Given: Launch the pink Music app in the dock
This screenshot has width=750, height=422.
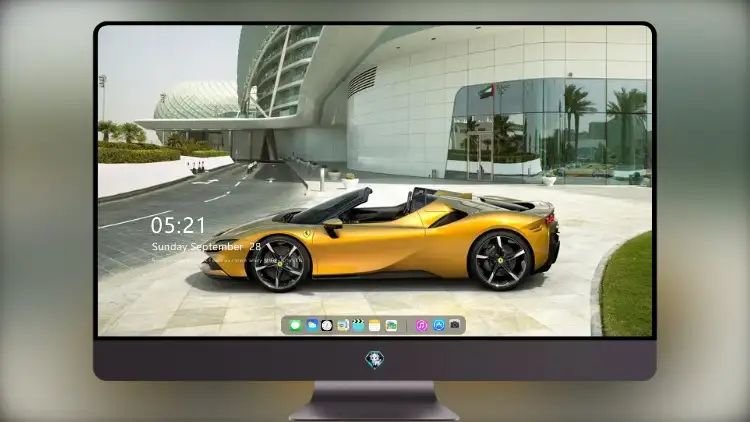Looking at the screenshot, I should click(421, 325).
